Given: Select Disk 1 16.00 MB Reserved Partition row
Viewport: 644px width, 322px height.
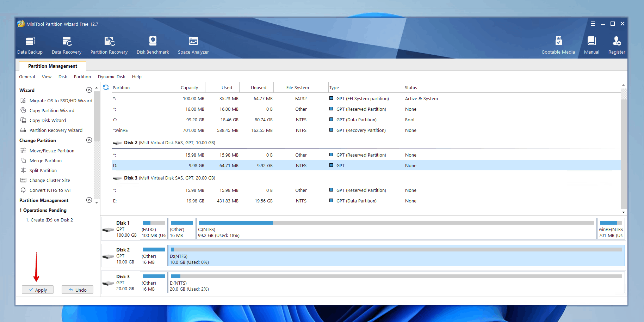Looking at the screenshot, I should click(x=366, y=109).
